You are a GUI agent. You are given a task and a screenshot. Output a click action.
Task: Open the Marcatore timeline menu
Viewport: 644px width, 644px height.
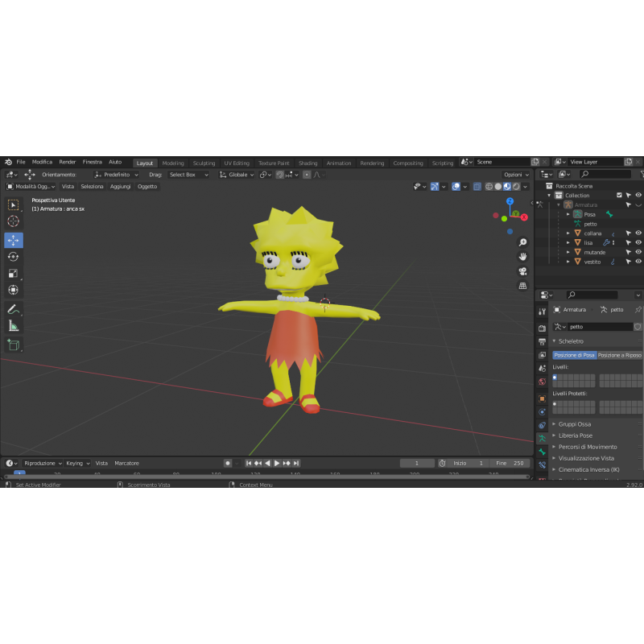126,464
